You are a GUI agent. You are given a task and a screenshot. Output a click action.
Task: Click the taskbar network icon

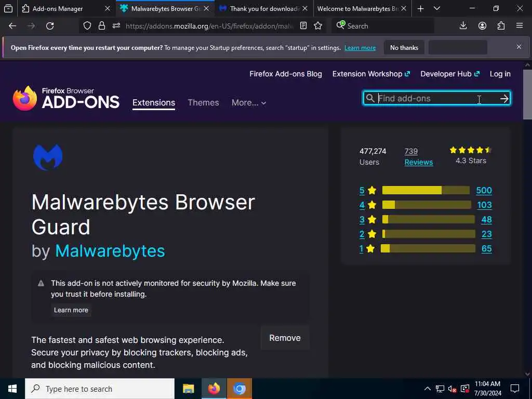pyautogui.click(x=440, y=389)
